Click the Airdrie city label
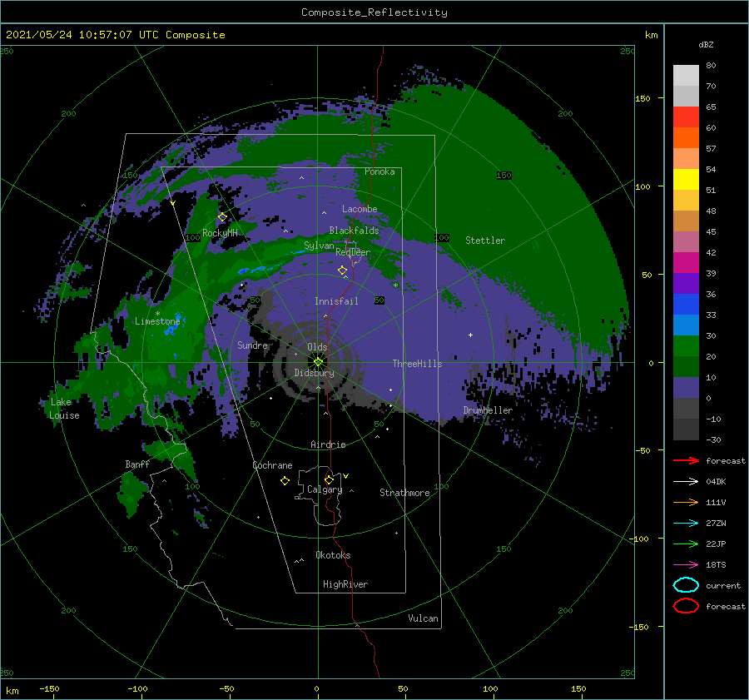The width and height of the screenshot is (749, 700). click(328, 444)
